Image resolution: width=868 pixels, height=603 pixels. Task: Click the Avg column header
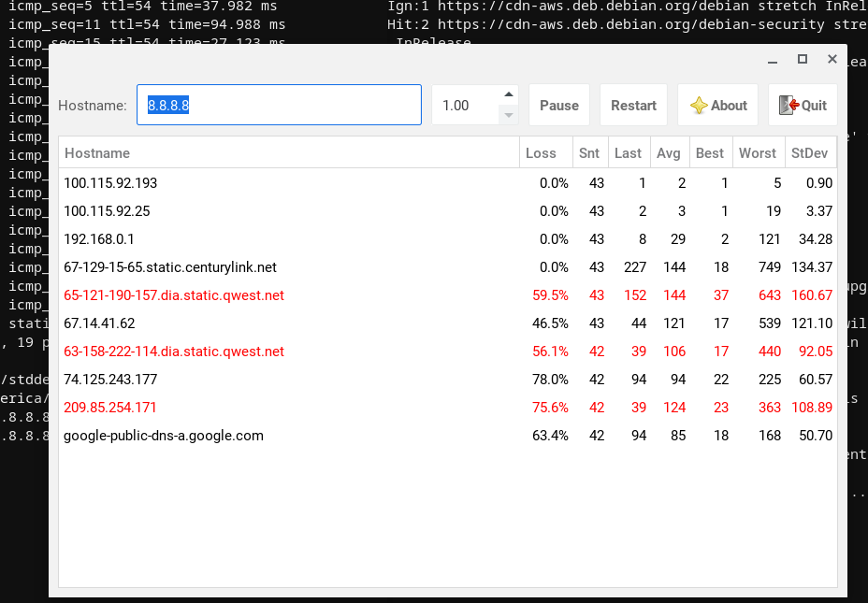point(669,152)
